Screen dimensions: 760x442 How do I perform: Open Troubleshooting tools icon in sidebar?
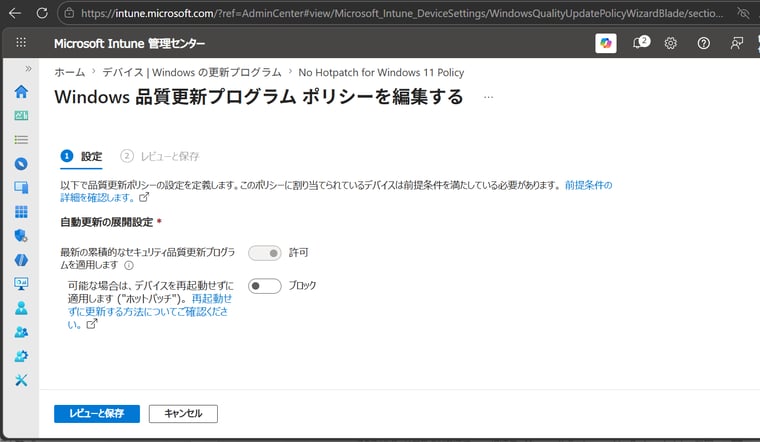point(21,380)
